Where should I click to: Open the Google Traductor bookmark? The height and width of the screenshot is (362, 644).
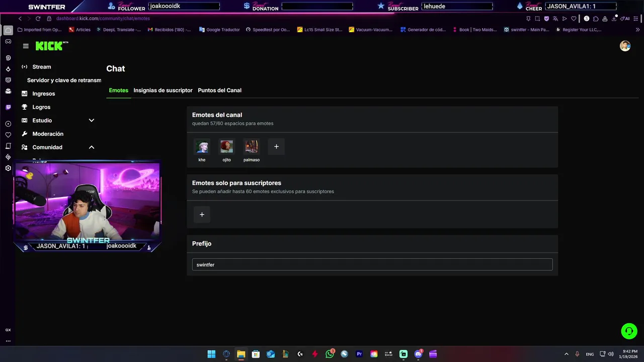click(x=219, y=30)
